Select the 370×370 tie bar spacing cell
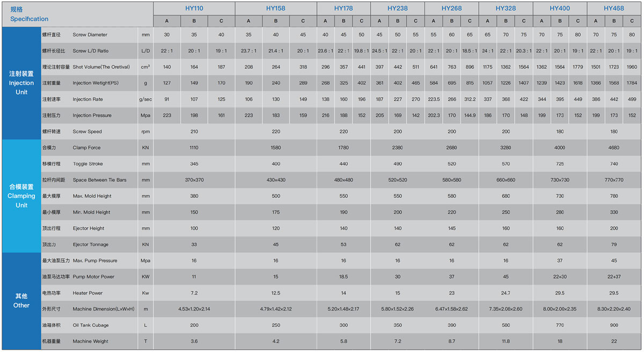644x352 pixels. click(x=194, y=180)
